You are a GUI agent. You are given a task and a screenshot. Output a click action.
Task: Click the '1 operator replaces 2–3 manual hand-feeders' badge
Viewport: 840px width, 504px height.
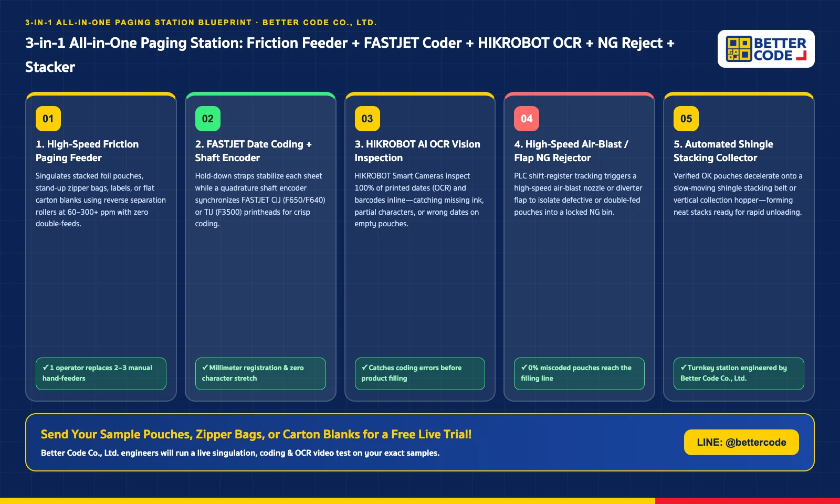click(x=101, y=373)
